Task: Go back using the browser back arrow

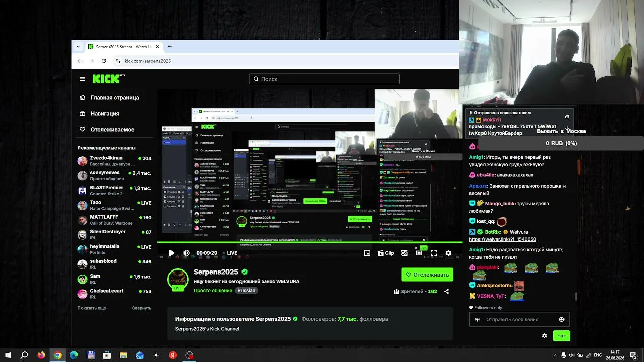Action: click(x=79, y=61)
